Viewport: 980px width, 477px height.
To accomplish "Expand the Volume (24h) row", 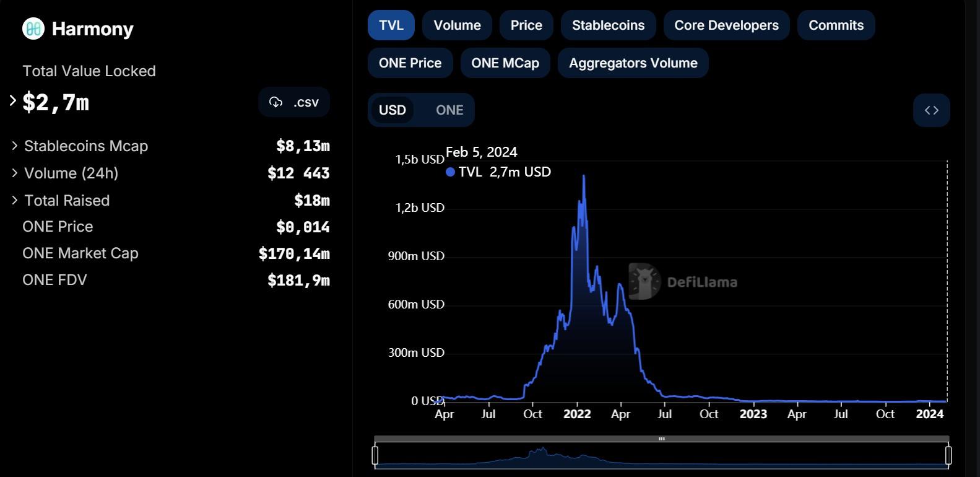I will tap(15, 173).
